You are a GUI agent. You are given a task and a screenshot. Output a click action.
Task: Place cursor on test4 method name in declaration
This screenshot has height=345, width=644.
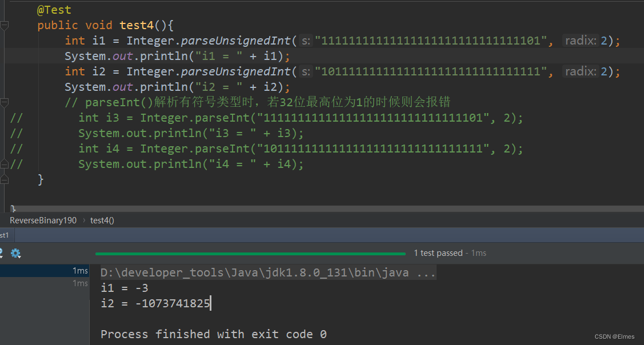click(137, 26)
